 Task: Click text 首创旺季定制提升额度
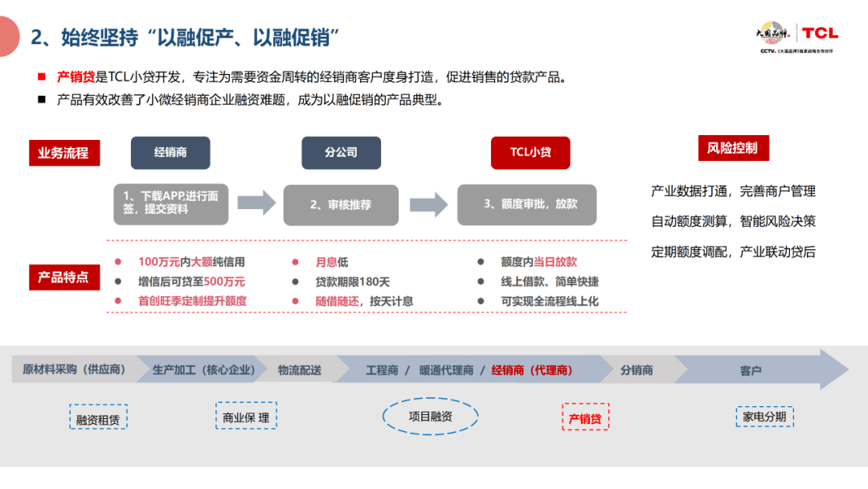(192, 301)
